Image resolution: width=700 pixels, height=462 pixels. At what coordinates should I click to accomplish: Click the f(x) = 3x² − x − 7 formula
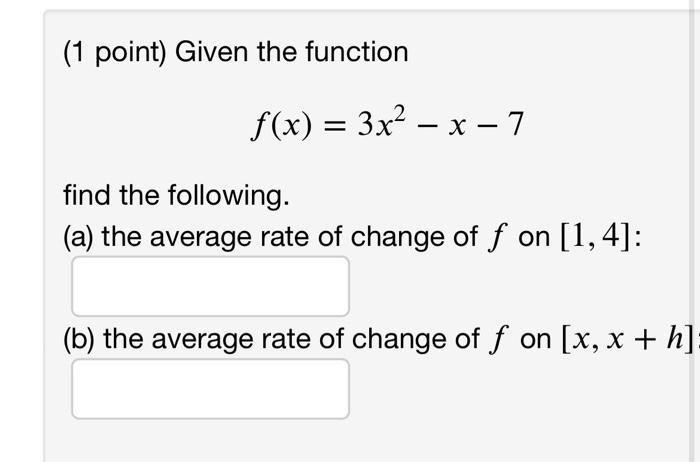coord(387,124)
